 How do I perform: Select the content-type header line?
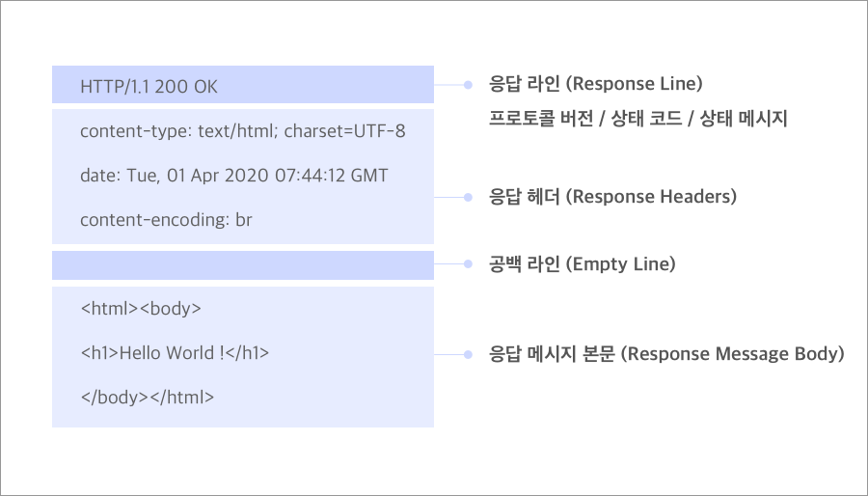pyautogui.click(x=242, y=131)
